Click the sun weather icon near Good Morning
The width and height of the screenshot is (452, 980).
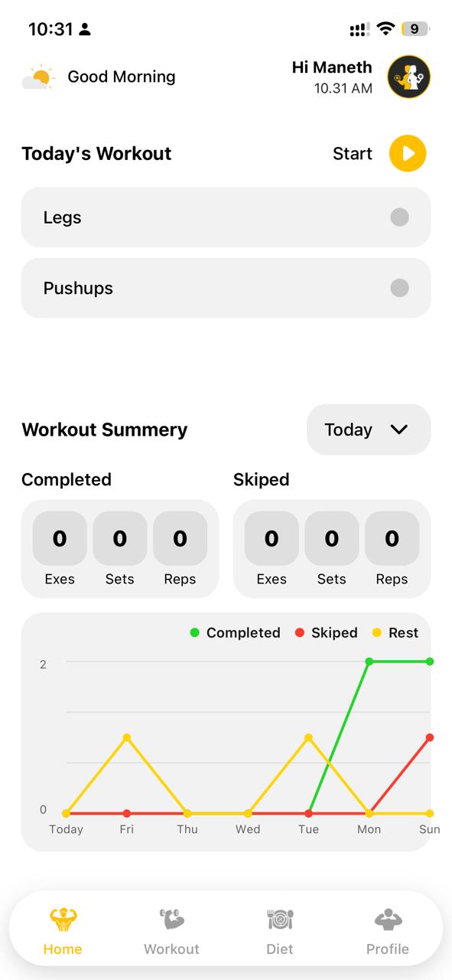37,77
